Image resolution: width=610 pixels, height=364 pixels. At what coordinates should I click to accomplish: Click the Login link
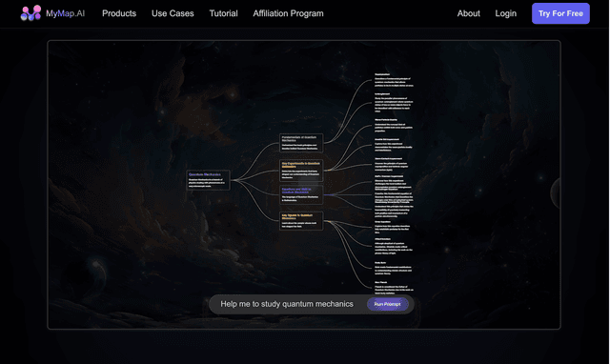tap(506, 13)
